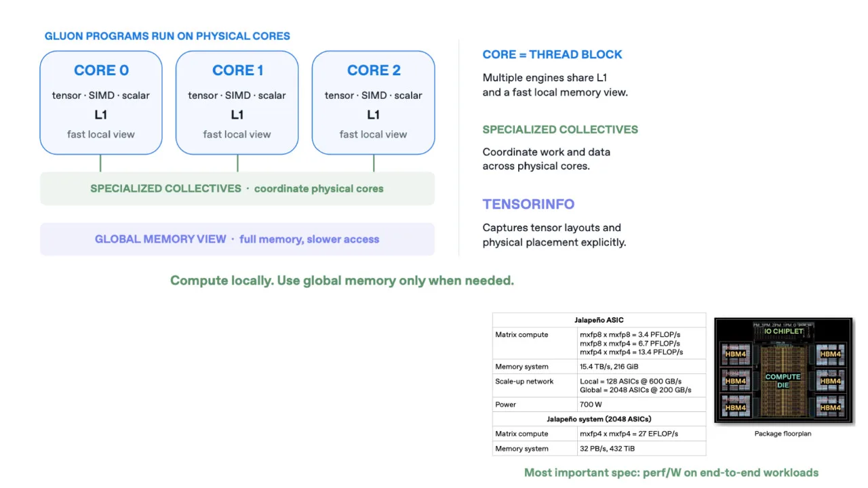This screenshot has width=868, height=488.
Task: Select the CORE 1 title
Action: coord(237,70)
